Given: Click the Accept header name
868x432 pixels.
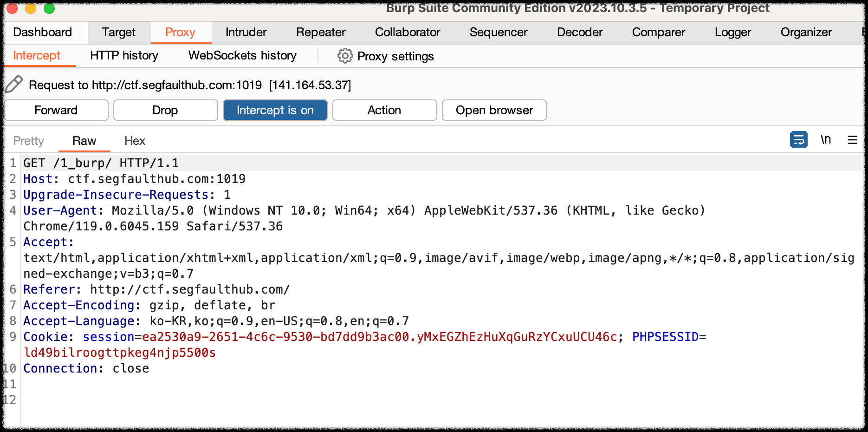Looking at the screenshot, I should (x=45, y=242).
